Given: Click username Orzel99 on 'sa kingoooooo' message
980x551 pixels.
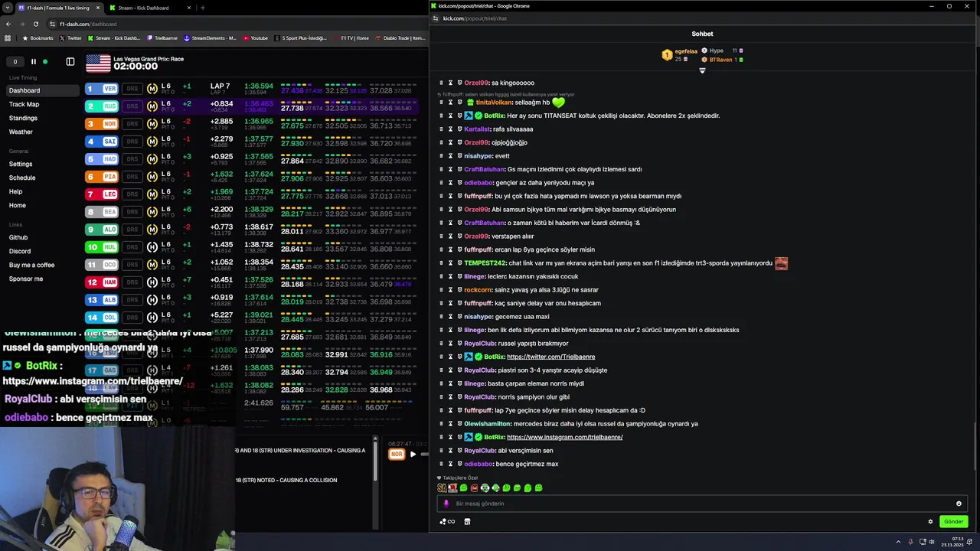Looking at the screenshot, I should tap(476, 83).
